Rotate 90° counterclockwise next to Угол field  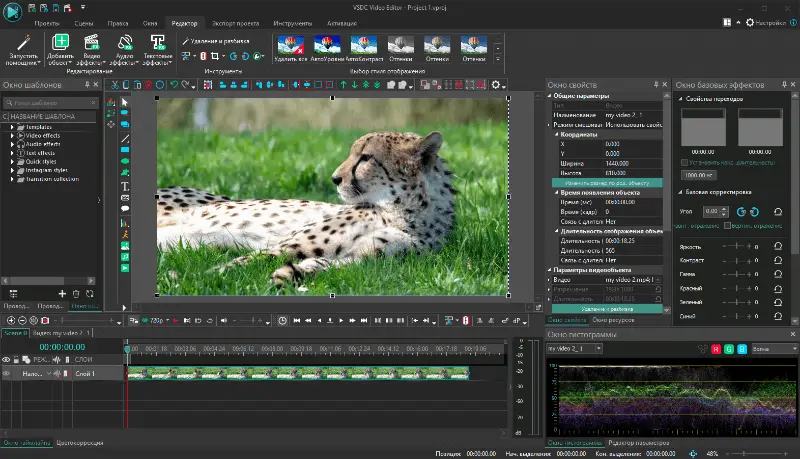[741, 212]
